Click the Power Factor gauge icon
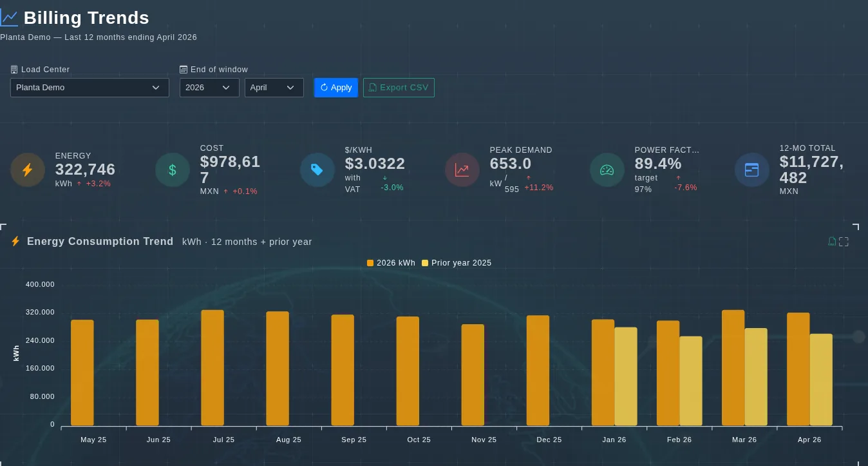The image size is (868, 466). (607, 170)
